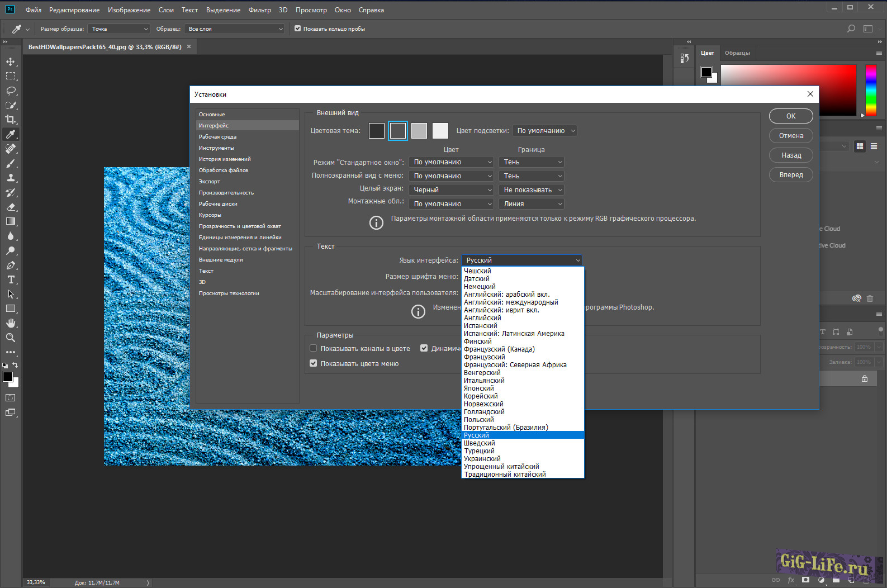Select the Horizontal Type tool

coord(11,279)
